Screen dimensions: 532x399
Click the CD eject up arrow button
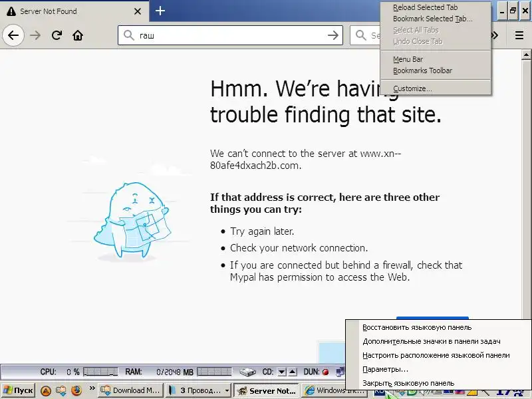coord(293,372)
